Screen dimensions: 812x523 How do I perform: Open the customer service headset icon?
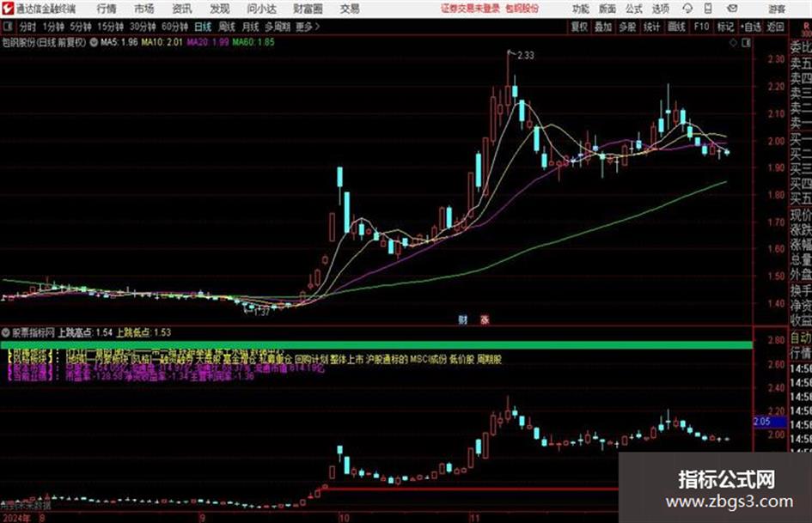[687, 9]
